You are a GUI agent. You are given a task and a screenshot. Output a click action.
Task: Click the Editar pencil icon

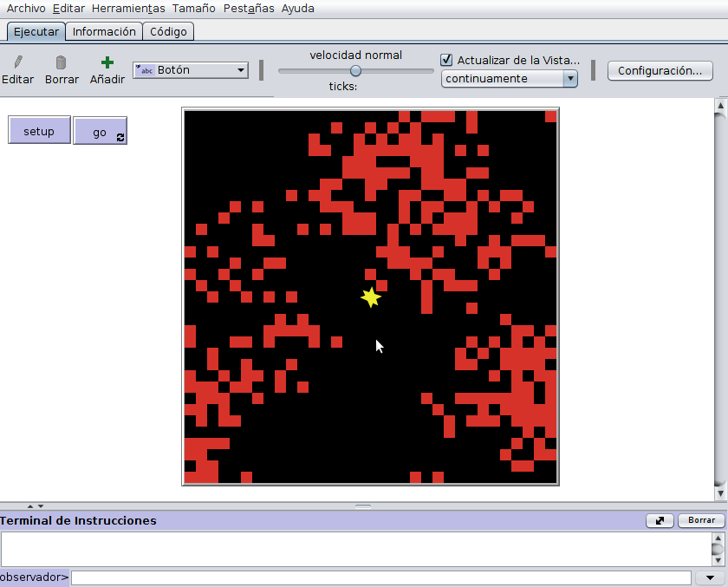(x=18, y=62)
